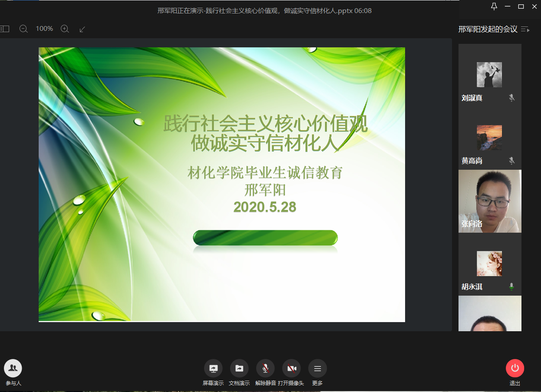Exit the meeting with 退出 button
This screenshot has width=541, height=392.
(515, 369)
